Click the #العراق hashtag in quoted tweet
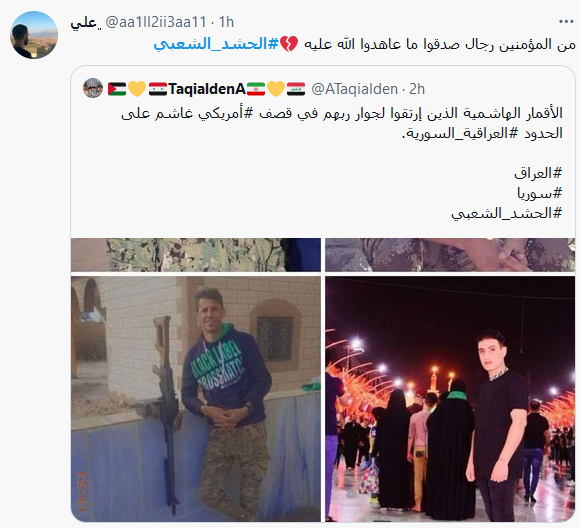This screenshot has height=528, width=580. [538, 173]
